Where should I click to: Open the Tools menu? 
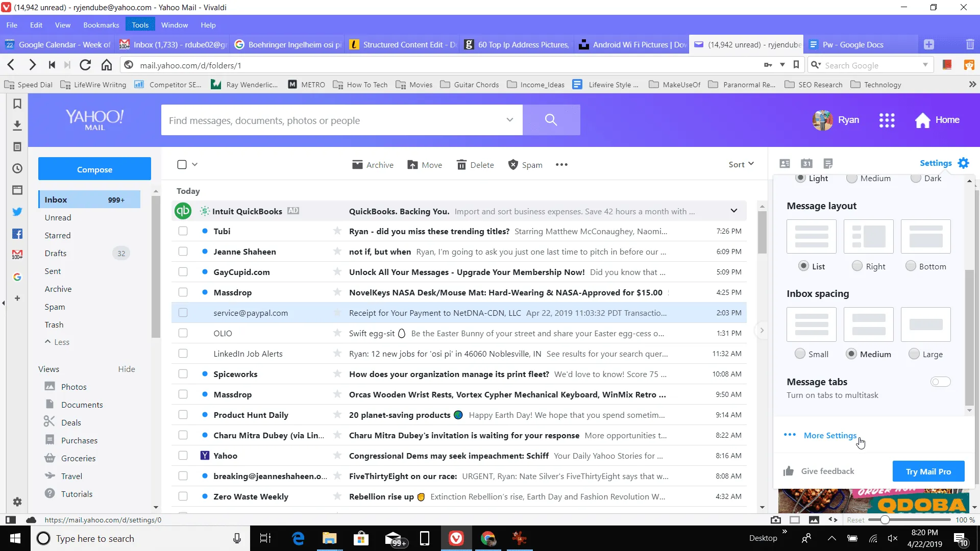click(x=140, y=25)
